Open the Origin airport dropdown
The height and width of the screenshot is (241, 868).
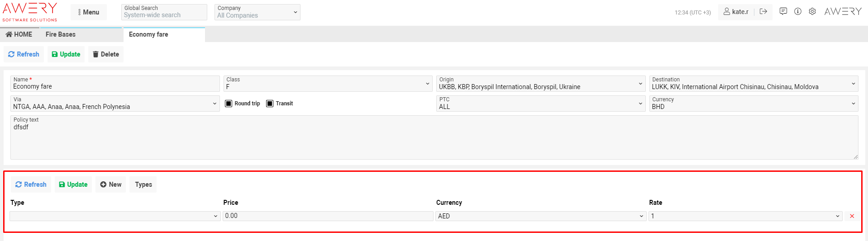[540, 84]
